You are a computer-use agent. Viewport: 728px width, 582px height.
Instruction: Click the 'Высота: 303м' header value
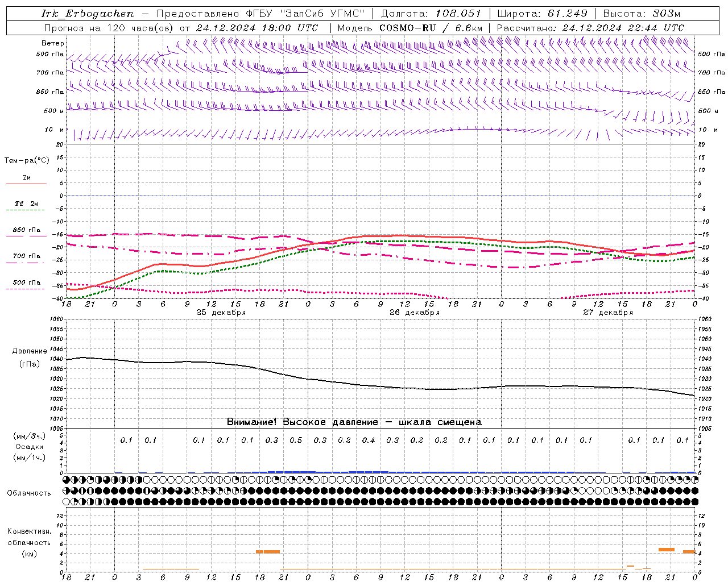642,14
